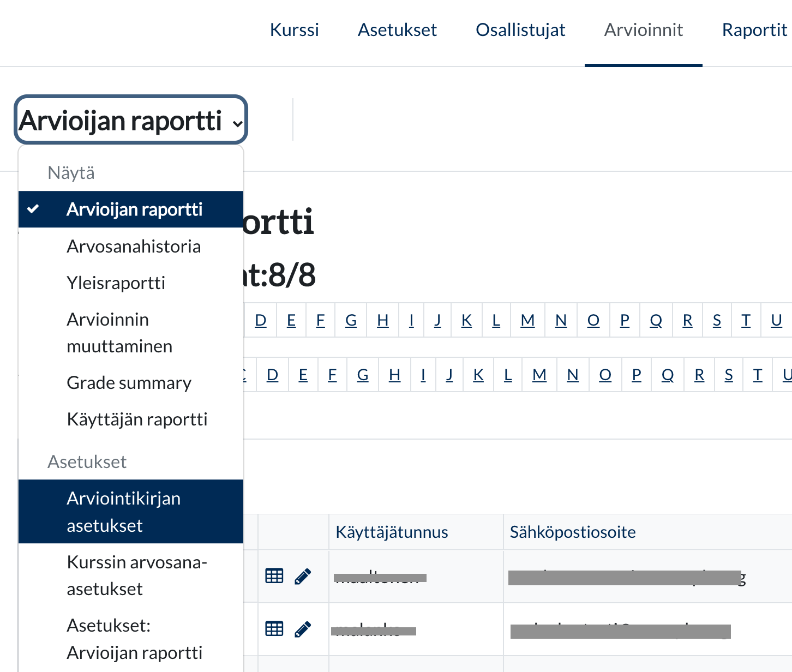Open Arvioinnin muuttaminen option
The image size is (792, 672).
point(119,333)
